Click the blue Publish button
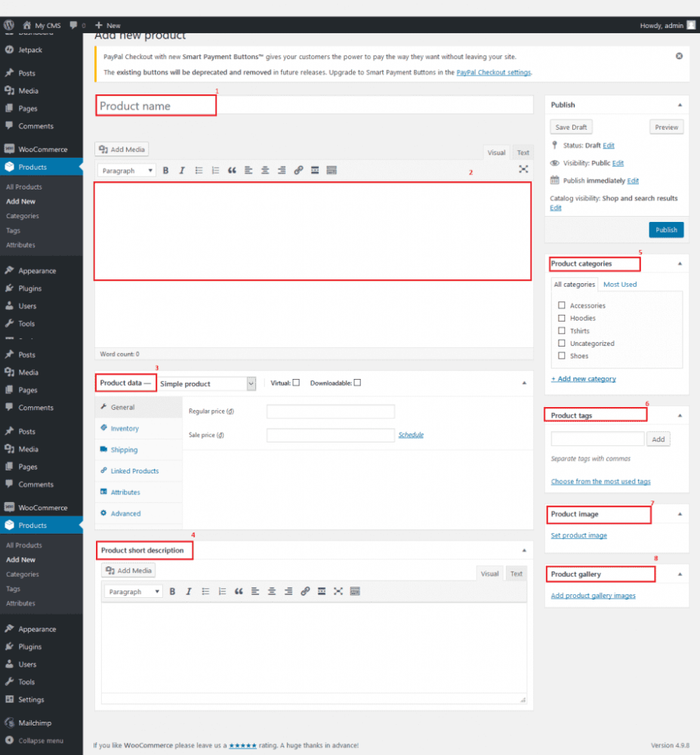700x755 pixels. pos(666,230)
